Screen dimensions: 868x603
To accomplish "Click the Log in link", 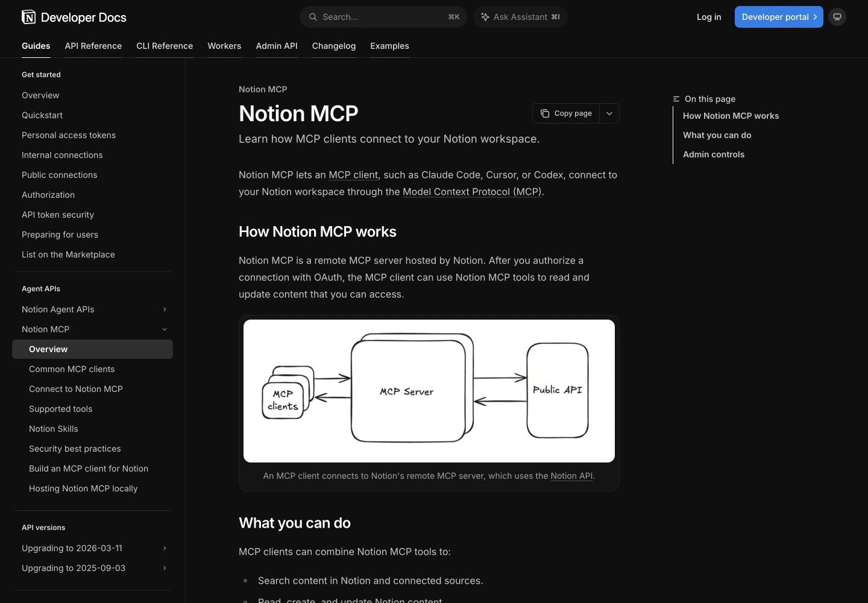I will tap(709, 17).
